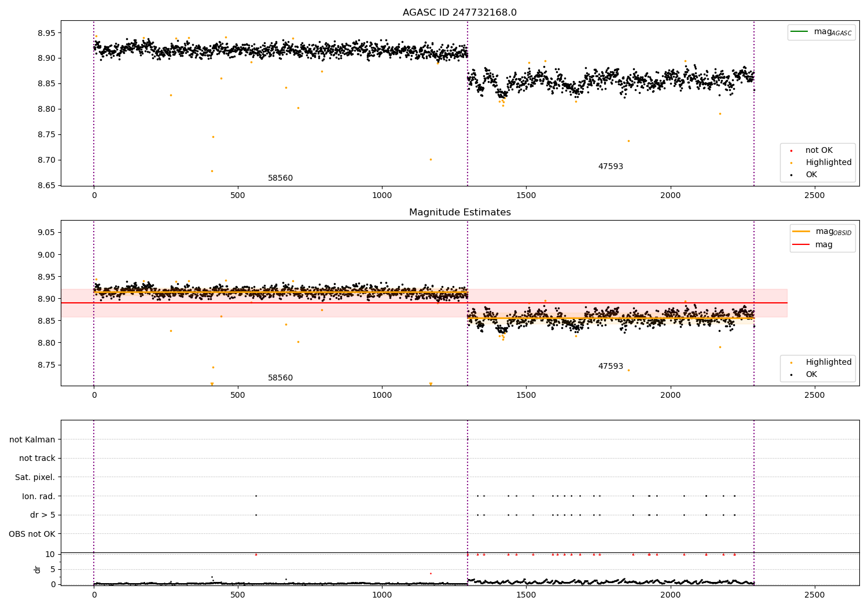This screenshot has height=608, width=868.
Task: Click the 'not track' axis label
Action: (x=37, y=458)
